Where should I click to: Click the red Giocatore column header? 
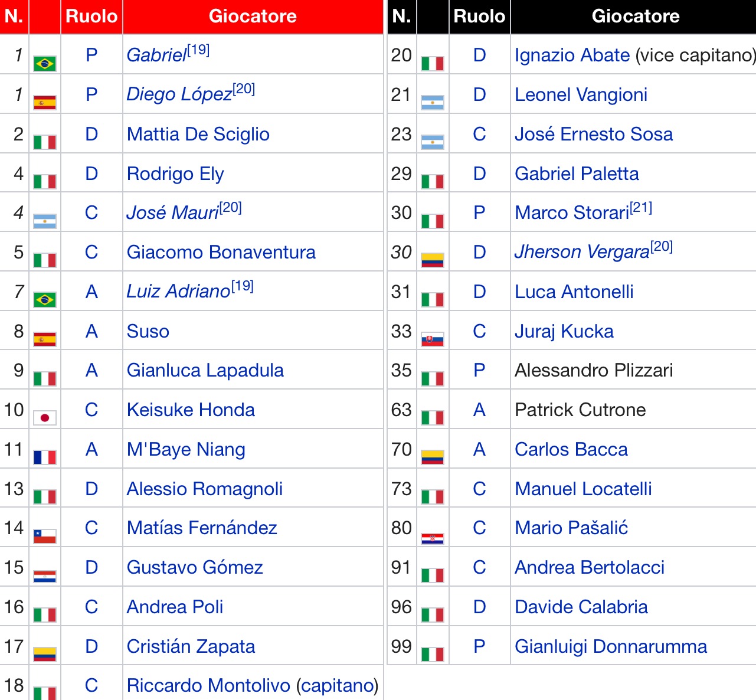pyautogui.click(x=253, y=16)
